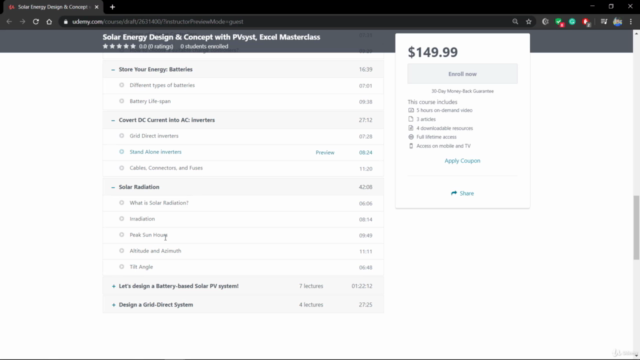Click the Preview link for Stand Alone inverters
Screen dimensions: 640x360
325,152
